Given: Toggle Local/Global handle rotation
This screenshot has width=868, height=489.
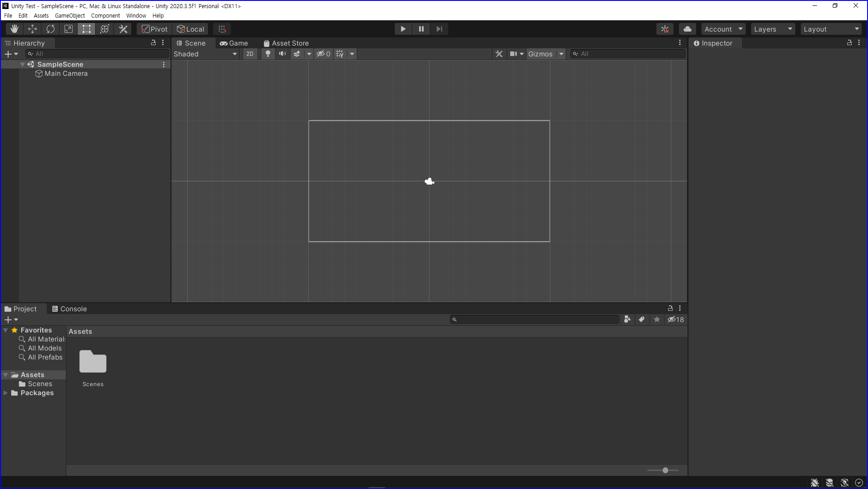Looking at the screenshot, I should click(x=190, y=29).
